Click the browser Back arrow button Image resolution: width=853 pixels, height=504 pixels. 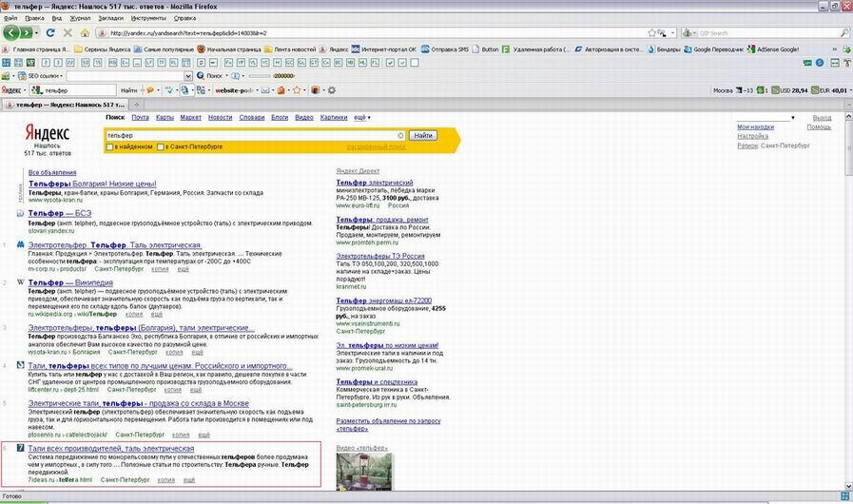pos(11,32)
